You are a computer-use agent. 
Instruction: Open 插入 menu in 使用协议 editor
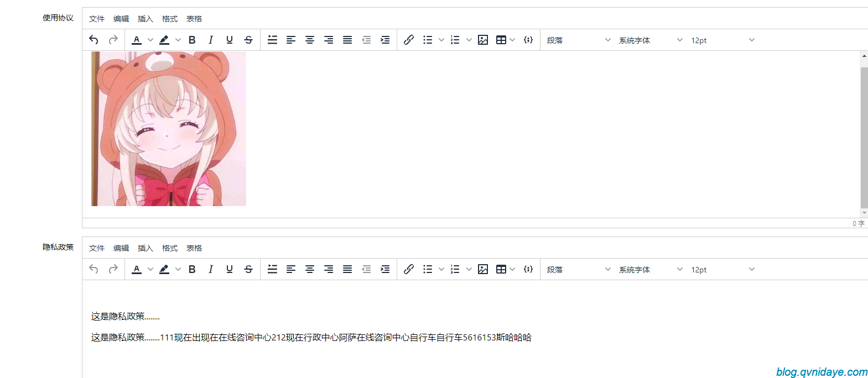(x=145, y=19)
